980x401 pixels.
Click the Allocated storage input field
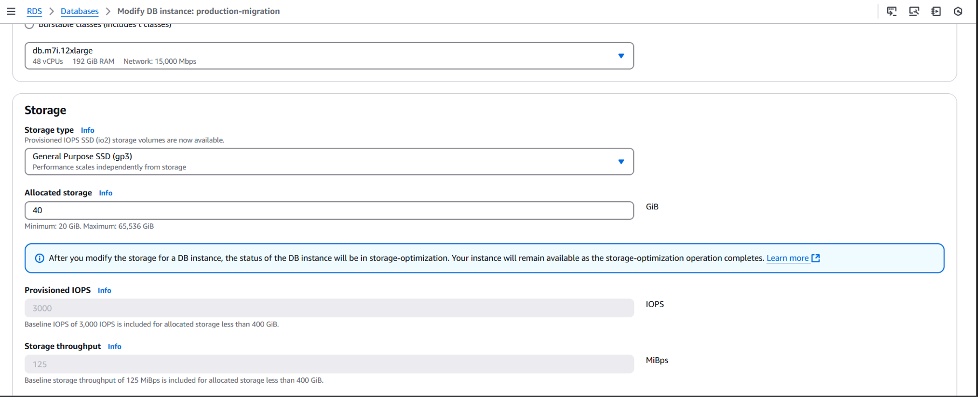pos(329,210)
